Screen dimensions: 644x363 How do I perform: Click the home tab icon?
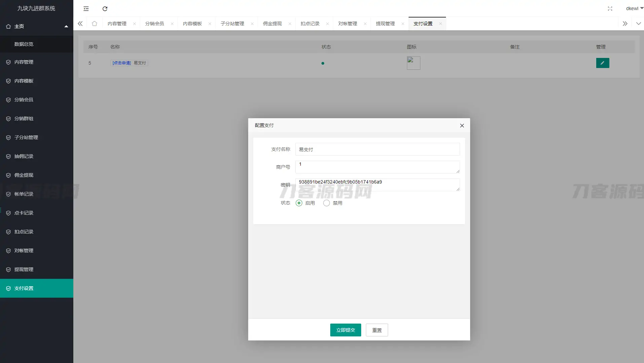point(94,24)
